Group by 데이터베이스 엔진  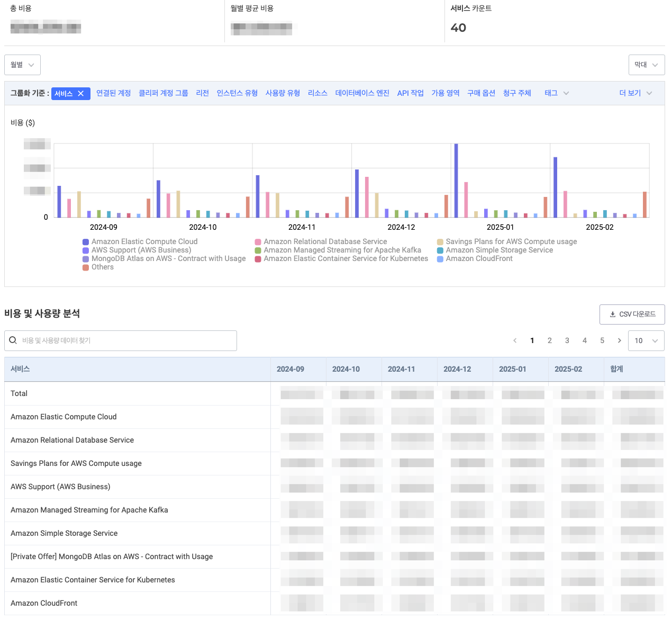click(362, 93)
